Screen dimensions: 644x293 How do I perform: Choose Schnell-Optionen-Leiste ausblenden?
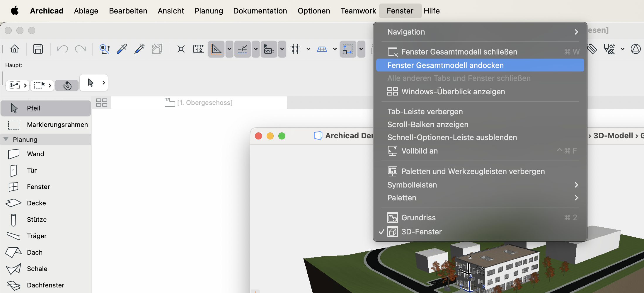coord(480,137)
